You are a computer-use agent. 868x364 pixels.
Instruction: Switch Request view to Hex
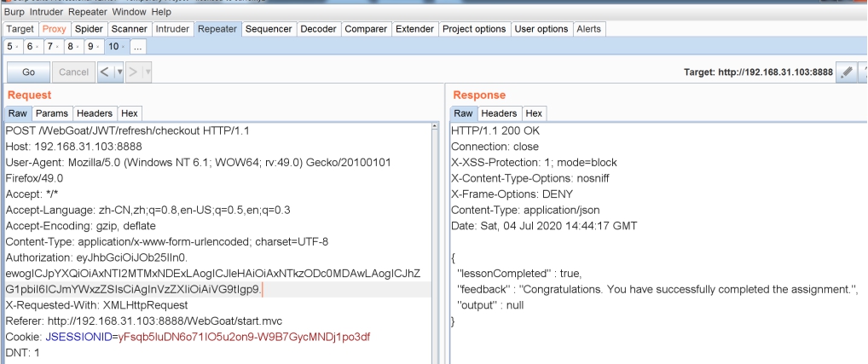[130, 113]
